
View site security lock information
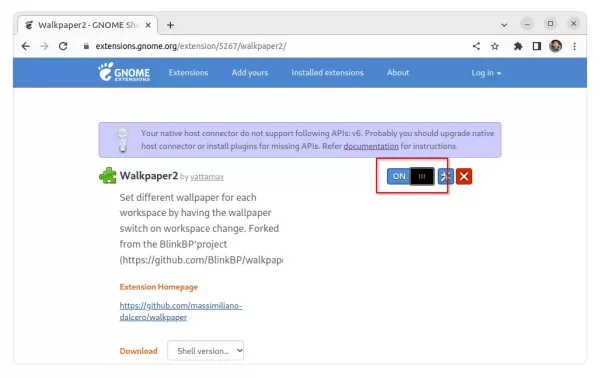pyautogui.click(x=86, y=46)
